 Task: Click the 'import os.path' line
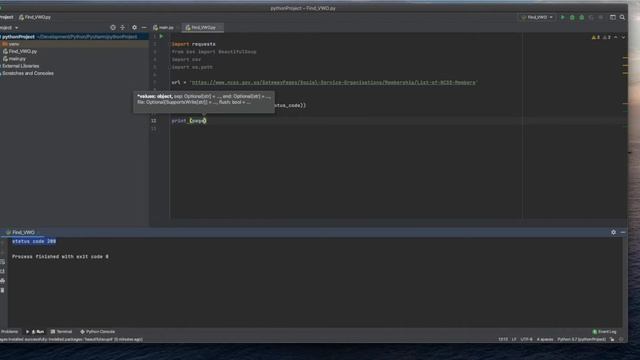point(192,67)
